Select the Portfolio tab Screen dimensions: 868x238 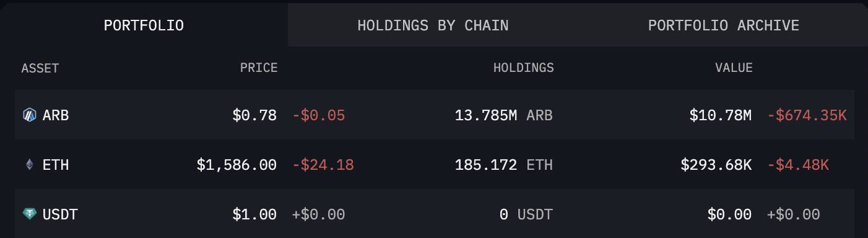[x=144, y=25]
